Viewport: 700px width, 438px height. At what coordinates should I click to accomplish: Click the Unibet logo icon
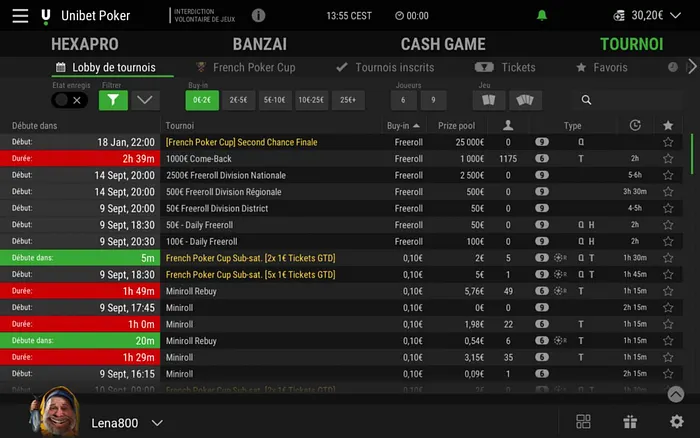(46, 17)
